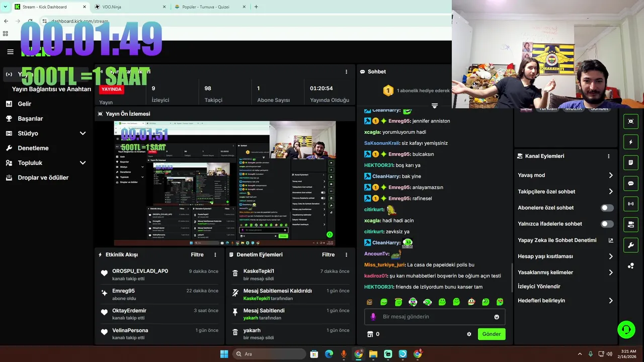Open Denetim Eylemleri three-dot menu
The height and width of the screenshot is (362, 644).
pos(346,255)
